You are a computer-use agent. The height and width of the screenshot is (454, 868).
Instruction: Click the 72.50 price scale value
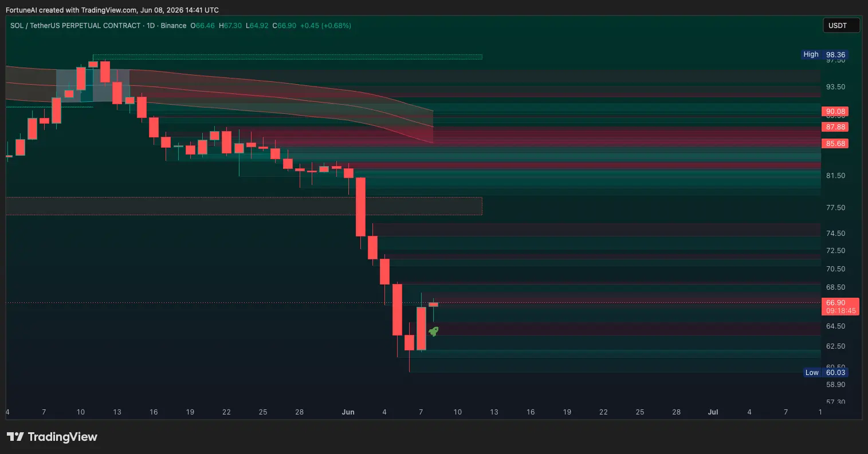pos(835,251)
